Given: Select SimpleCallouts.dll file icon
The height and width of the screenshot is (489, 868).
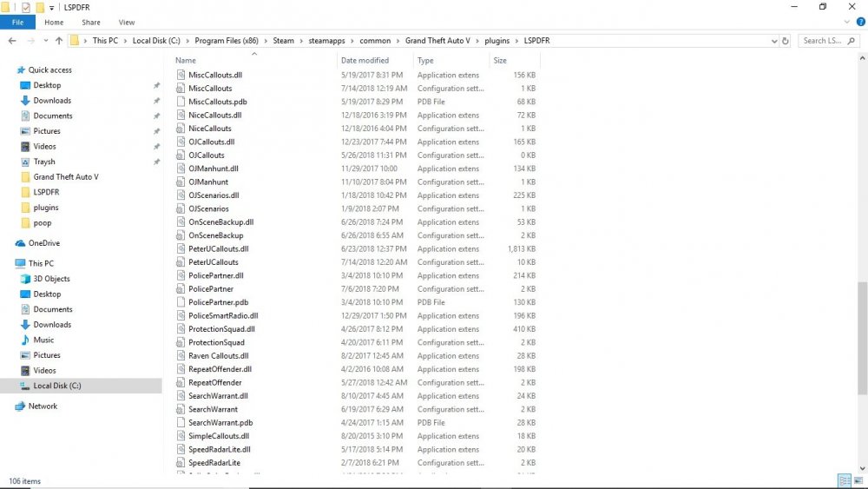Looking at the screenshot, I should [x=181, y=436].
